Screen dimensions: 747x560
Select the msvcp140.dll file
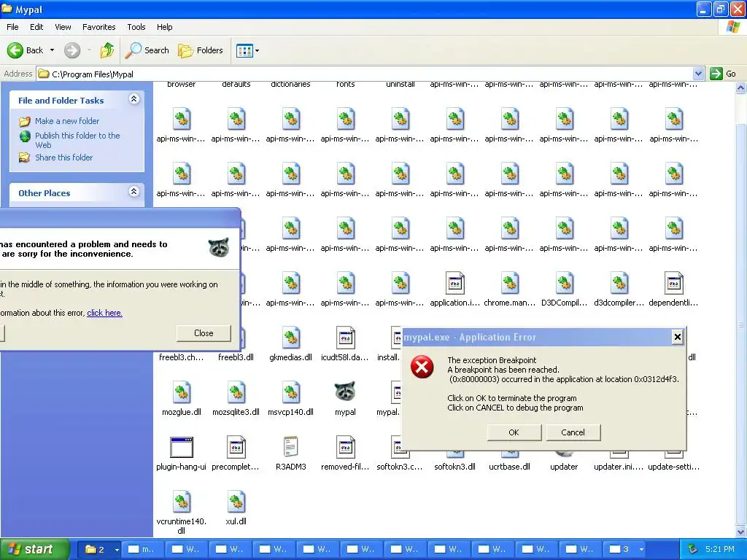pos(290,399)
